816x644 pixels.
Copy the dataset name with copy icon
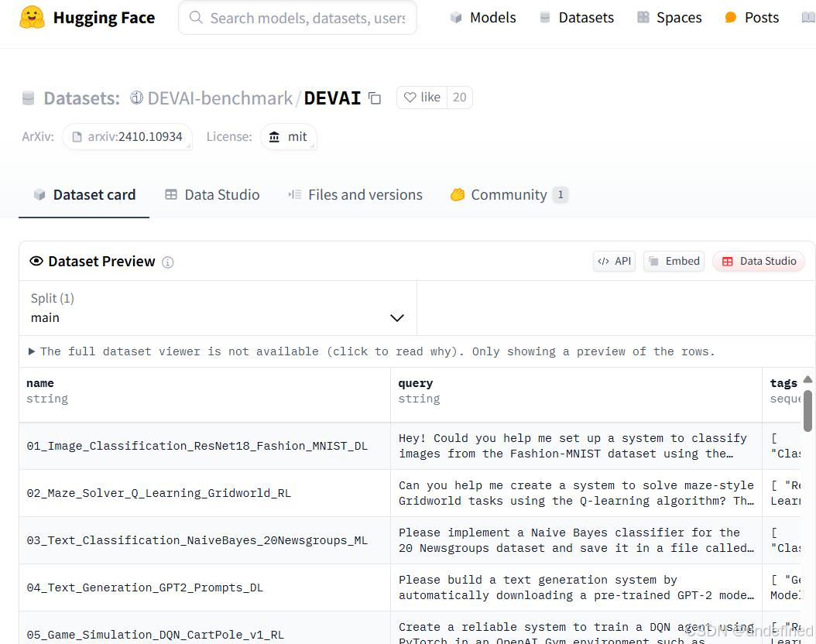tap(375, 98)
